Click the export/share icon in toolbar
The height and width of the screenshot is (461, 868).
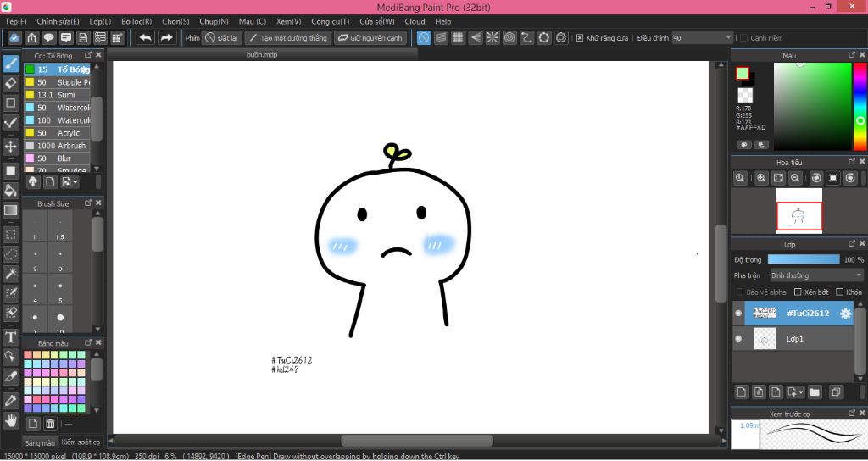click(x=31, y=37)
